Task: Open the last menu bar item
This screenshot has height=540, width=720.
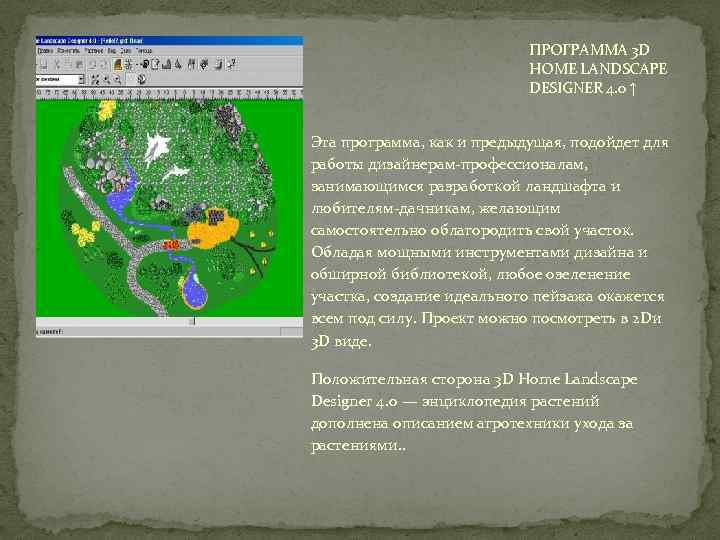Action: point(144,51)
